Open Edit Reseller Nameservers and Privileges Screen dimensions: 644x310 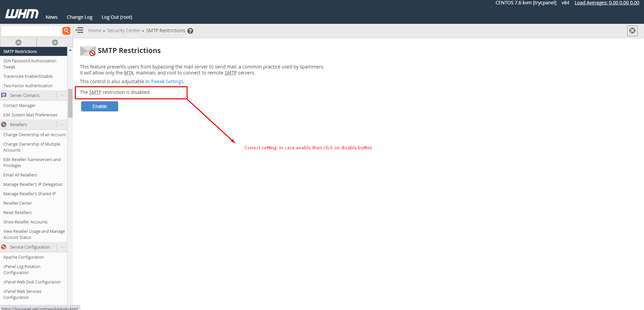click(32, 162)
